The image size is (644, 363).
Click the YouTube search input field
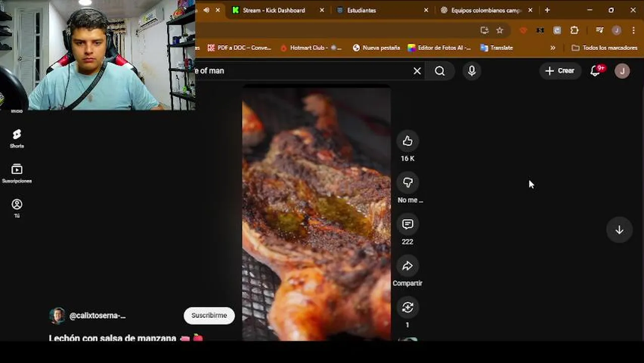(x=302, y=71)
